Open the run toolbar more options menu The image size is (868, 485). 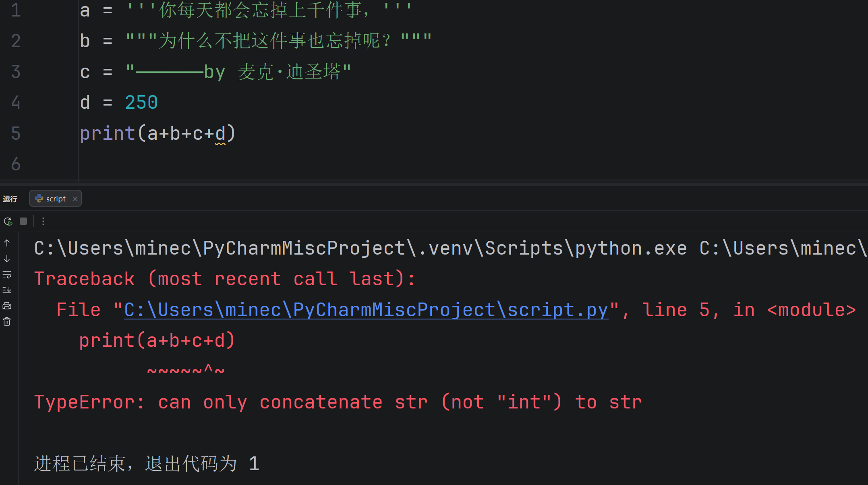pyautogui.click(x=43, y=221)
